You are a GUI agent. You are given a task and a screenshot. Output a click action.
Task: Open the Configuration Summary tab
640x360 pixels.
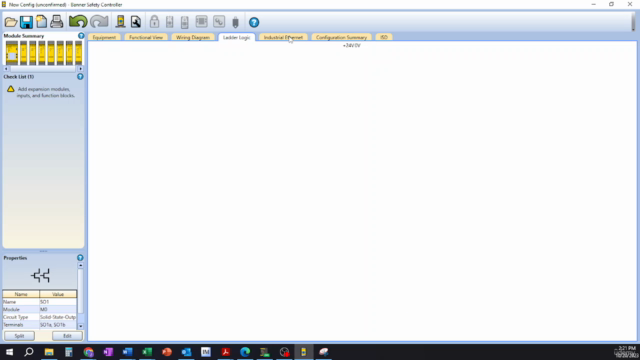point(341,37)
